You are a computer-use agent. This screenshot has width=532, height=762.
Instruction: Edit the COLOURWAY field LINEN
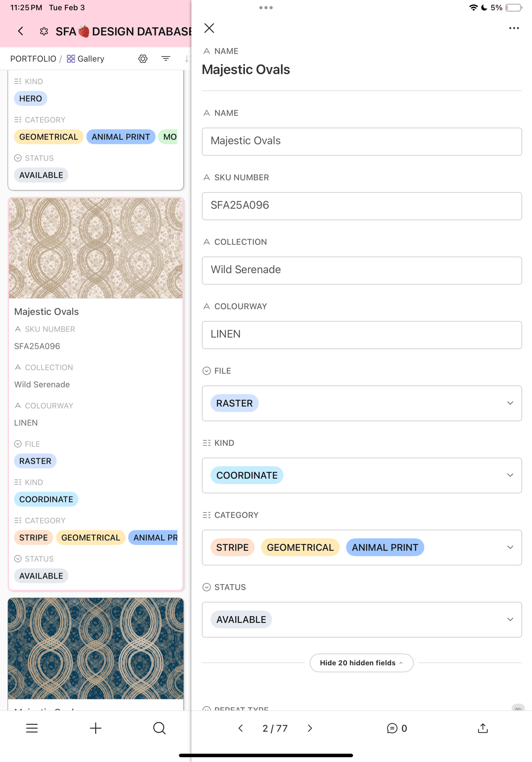[x=362, y=335]
